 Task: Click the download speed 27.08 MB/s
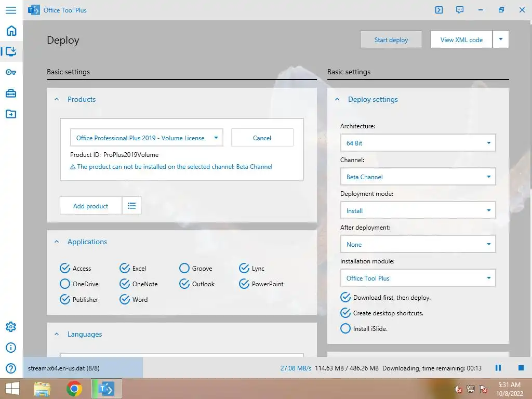296,368
